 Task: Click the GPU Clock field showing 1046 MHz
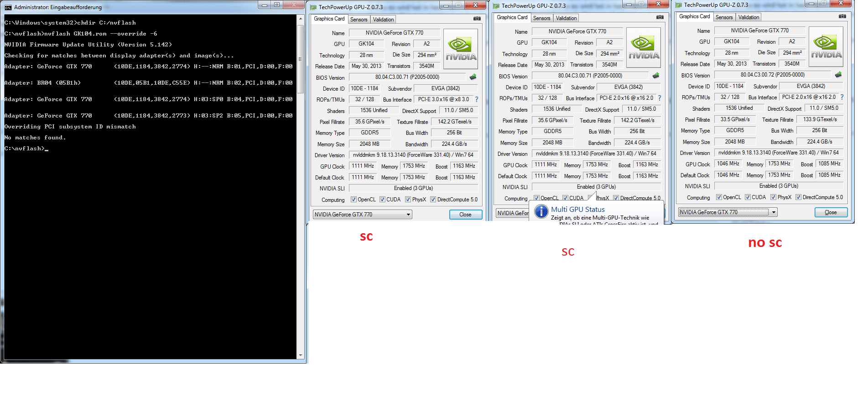coord(729,164)
